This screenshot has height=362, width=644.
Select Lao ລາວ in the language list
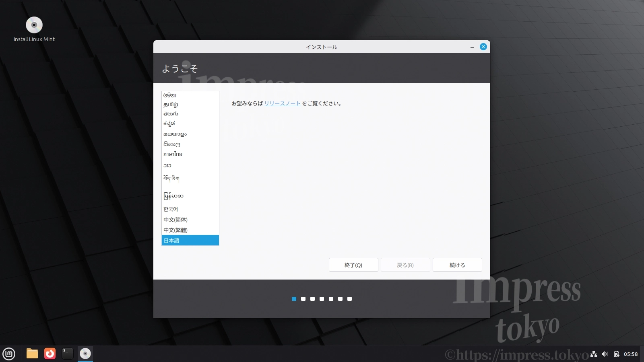pos(190,165)
